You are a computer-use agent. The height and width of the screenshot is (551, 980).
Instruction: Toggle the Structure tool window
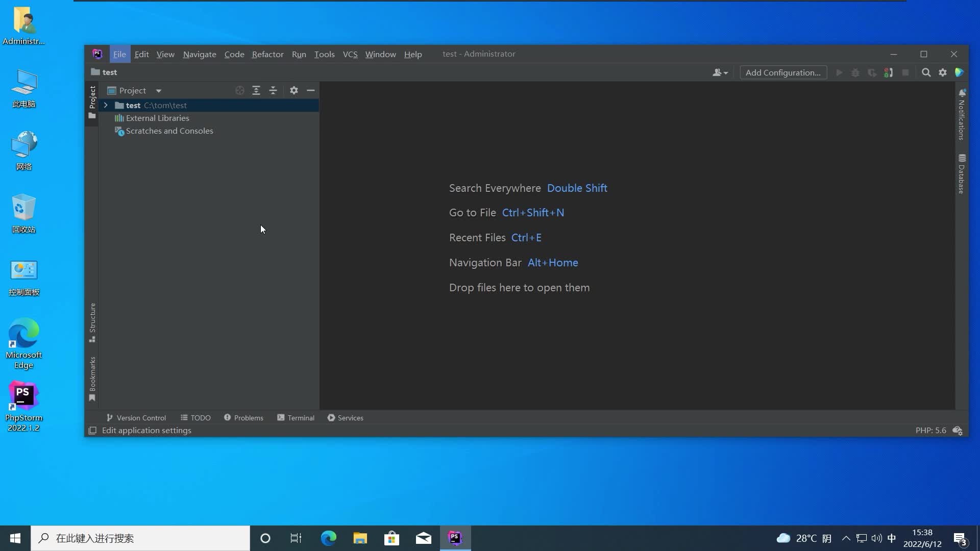coord(92,322)
